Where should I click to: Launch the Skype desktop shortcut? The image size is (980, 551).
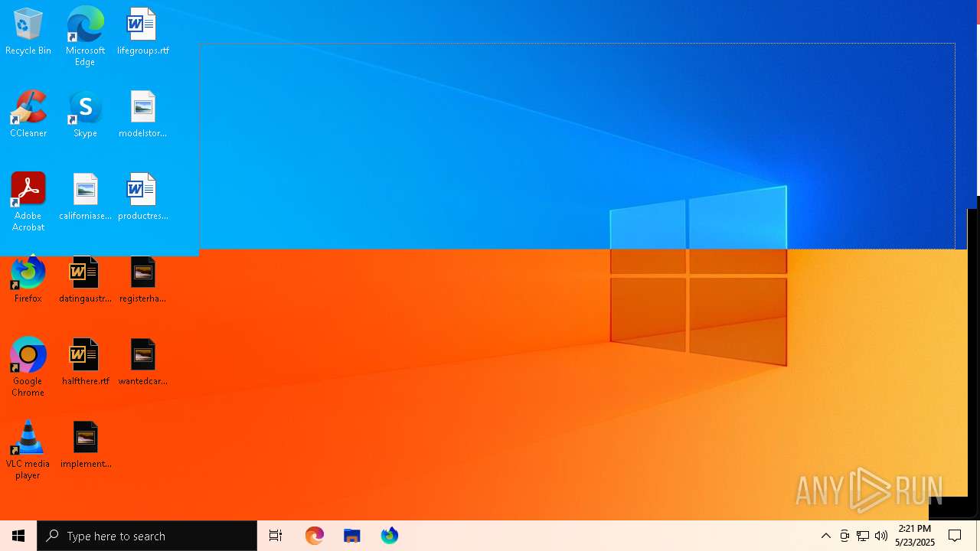(x=85, y=115)
